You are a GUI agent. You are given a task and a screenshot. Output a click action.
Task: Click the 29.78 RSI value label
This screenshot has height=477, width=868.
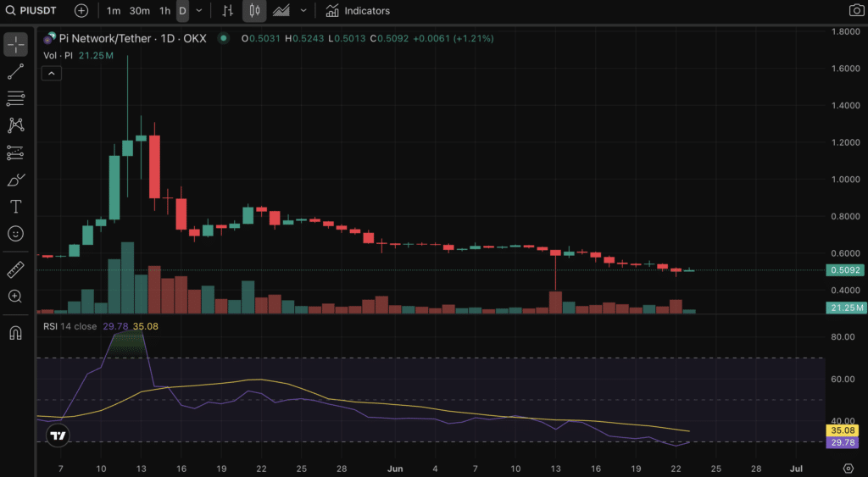tap(843, 442)
